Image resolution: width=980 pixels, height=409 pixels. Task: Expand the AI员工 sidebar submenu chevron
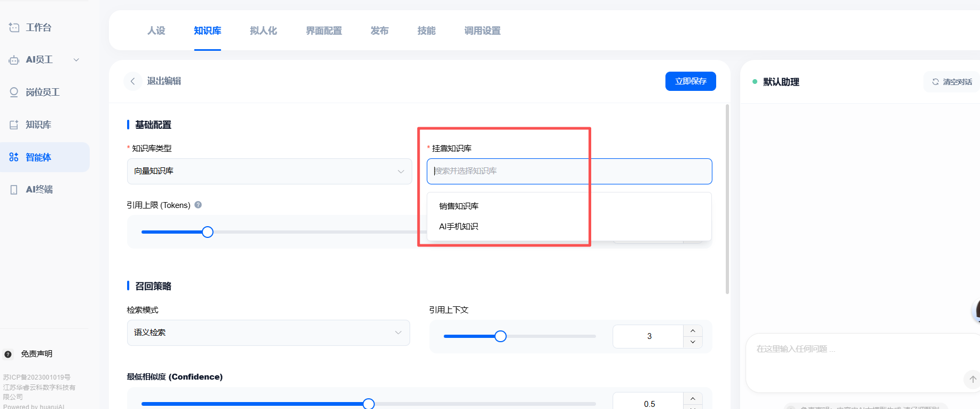76,60
